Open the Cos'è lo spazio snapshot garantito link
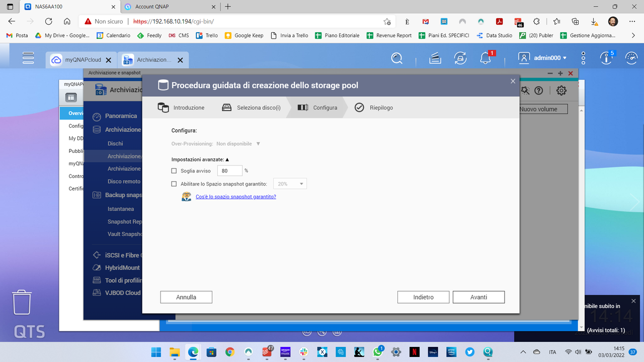The image size is (644, 362). pos(236,197)
